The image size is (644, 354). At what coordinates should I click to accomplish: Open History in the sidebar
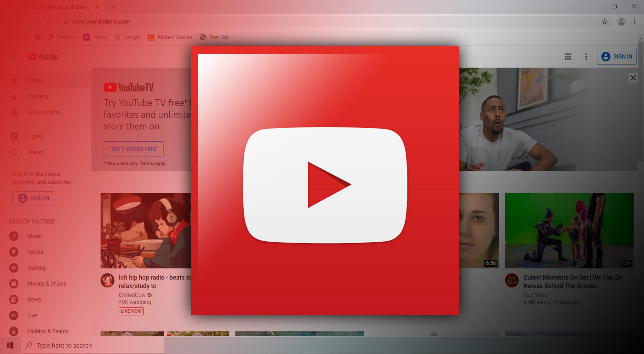click(46, 152)
